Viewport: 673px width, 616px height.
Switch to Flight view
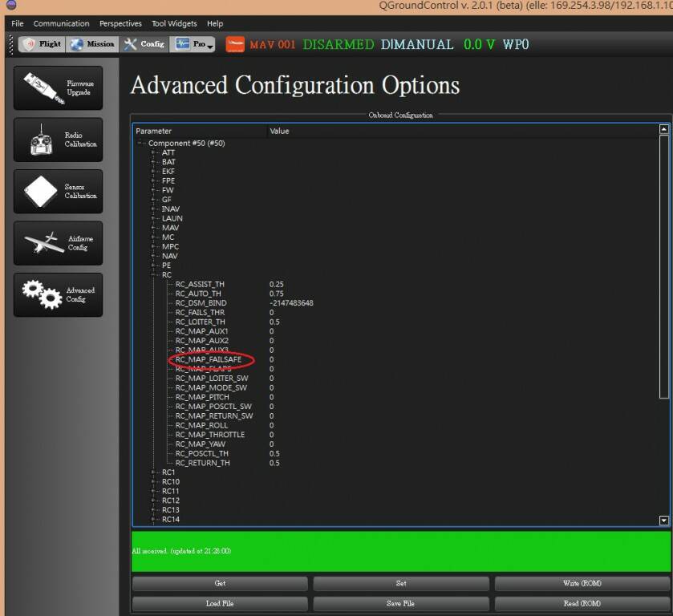click(x=42, y=44)
